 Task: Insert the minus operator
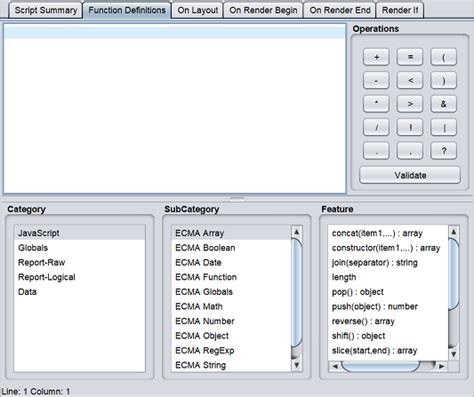click(x=376, y=81)
